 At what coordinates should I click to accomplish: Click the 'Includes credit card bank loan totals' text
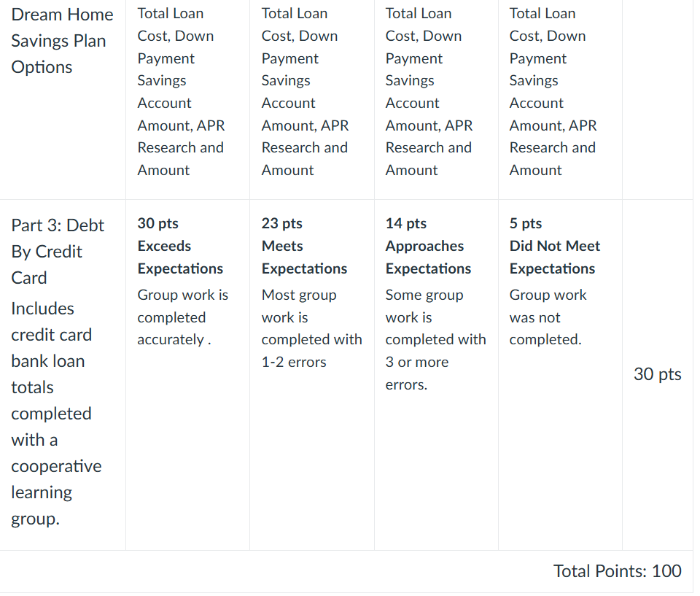tap(51, 348)
